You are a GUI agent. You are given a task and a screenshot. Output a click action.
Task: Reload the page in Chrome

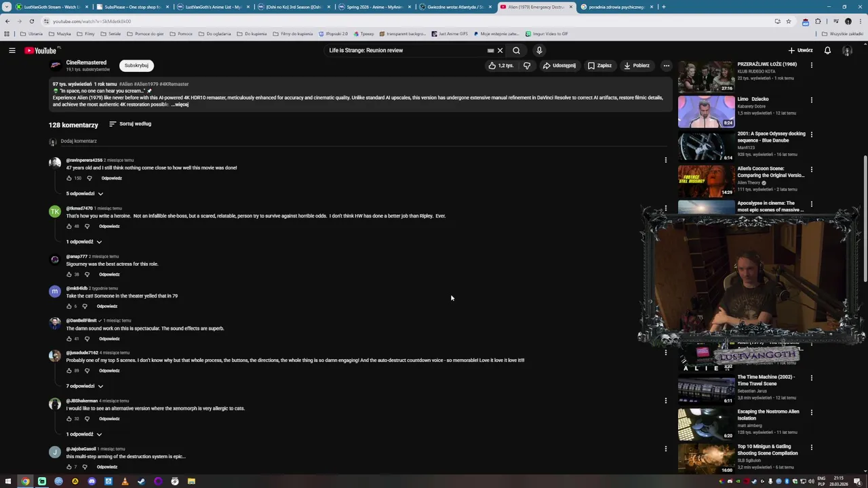(32, 21)
